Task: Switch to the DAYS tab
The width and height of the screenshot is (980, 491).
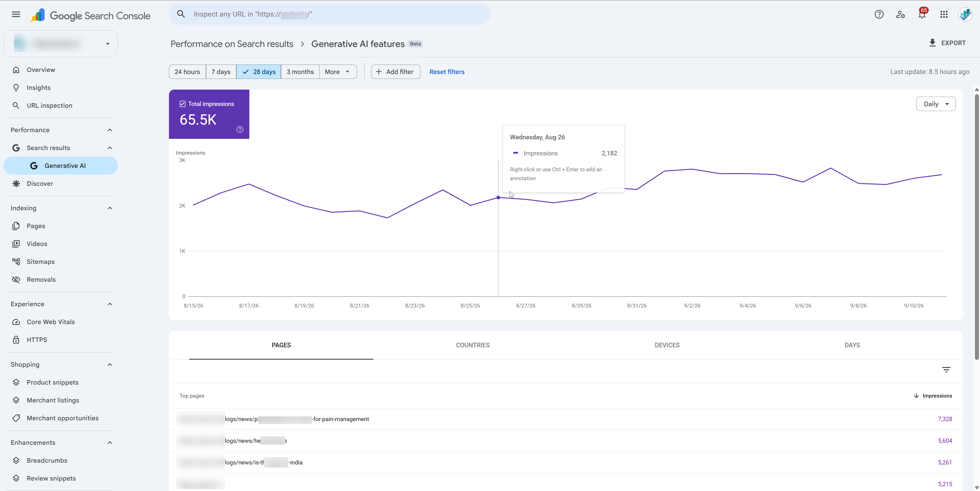Action: (x=852, y=345)
